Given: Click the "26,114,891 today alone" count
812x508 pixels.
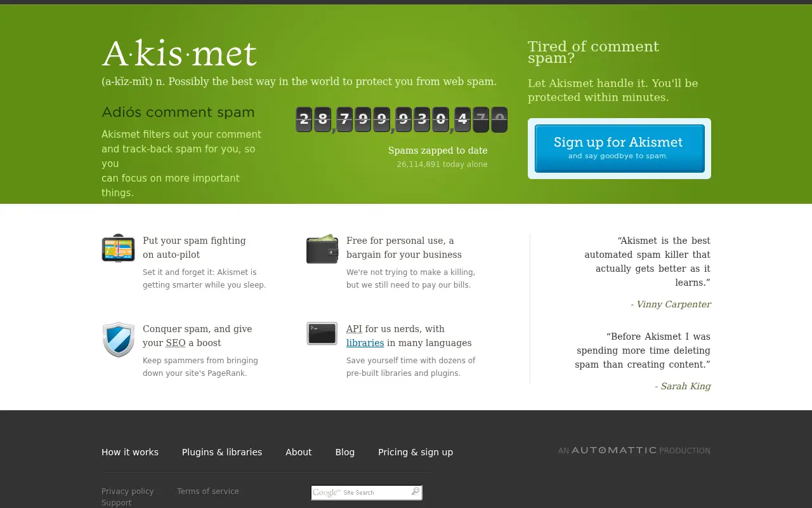Looking at the screenshot, I should 442,164.
